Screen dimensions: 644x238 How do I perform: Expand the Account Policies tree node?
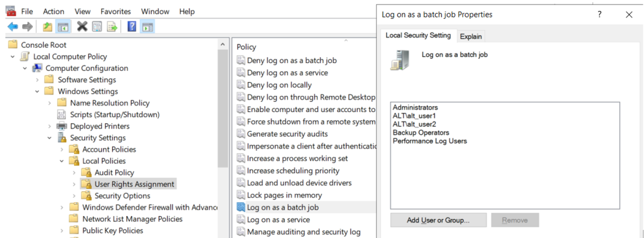coord(62,150)
